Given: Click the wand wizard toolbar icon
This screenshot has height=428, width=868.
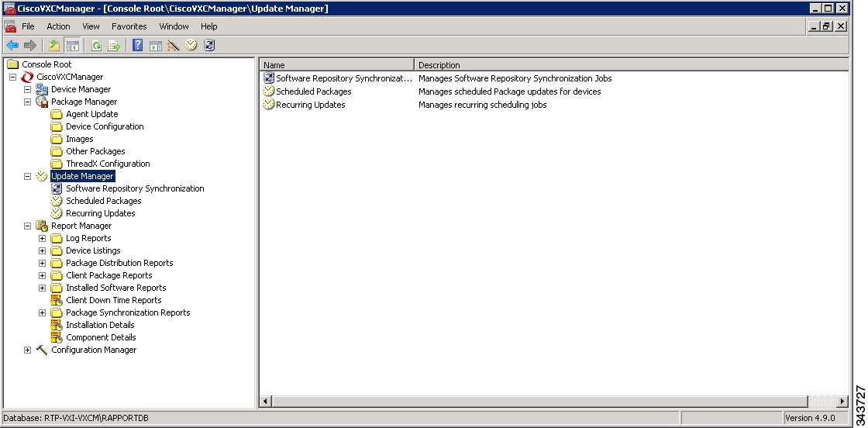Looking at the screenshot, I should [x=174, y=46].
